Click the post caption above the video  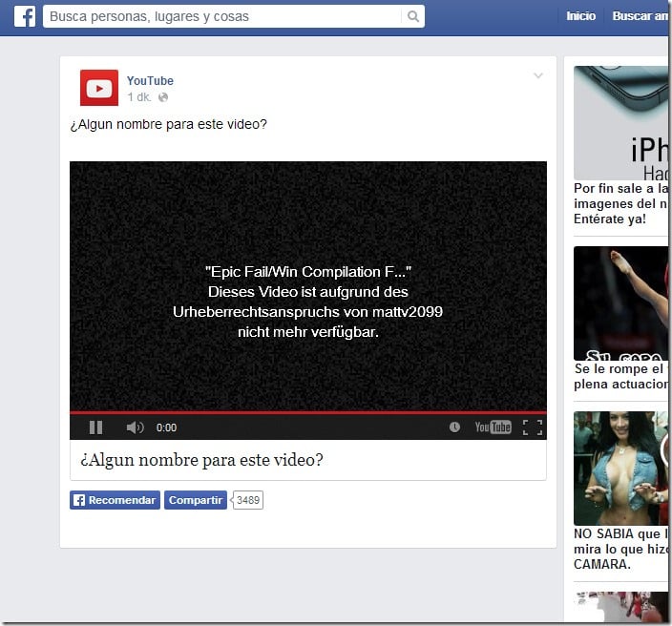[168, 124]
